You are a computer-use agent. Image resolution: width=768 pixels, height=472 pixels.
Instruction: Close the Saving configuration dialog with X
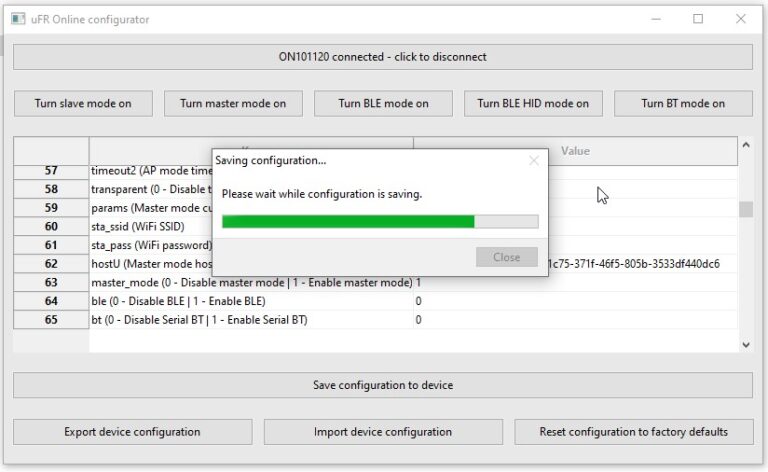[x=534, y=161]
